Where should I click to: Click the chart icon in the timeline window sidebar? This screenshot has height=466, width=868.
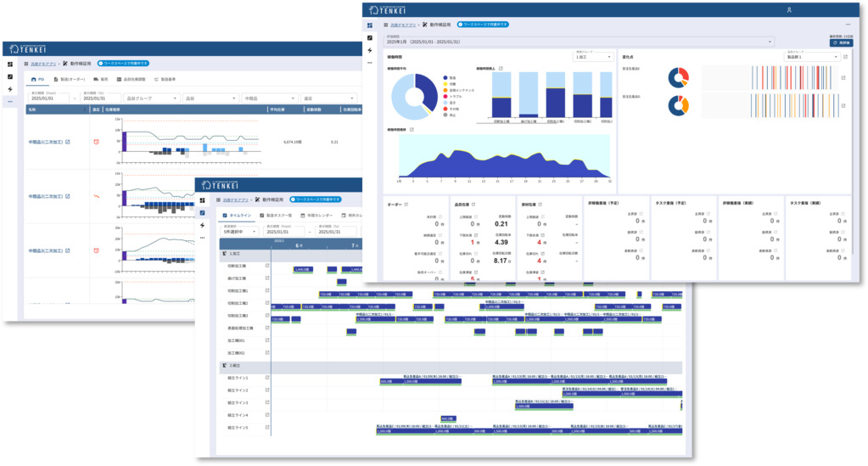[202, 212]
